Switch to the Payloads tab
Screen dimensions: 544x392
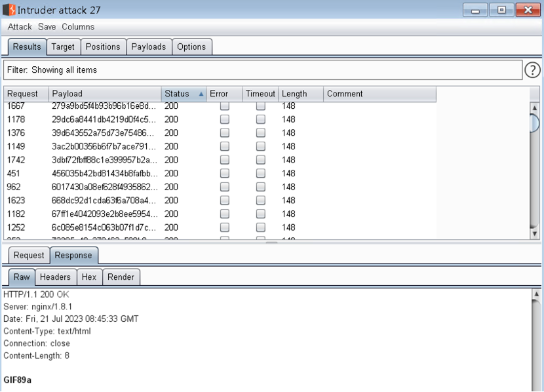coord(149,47)
